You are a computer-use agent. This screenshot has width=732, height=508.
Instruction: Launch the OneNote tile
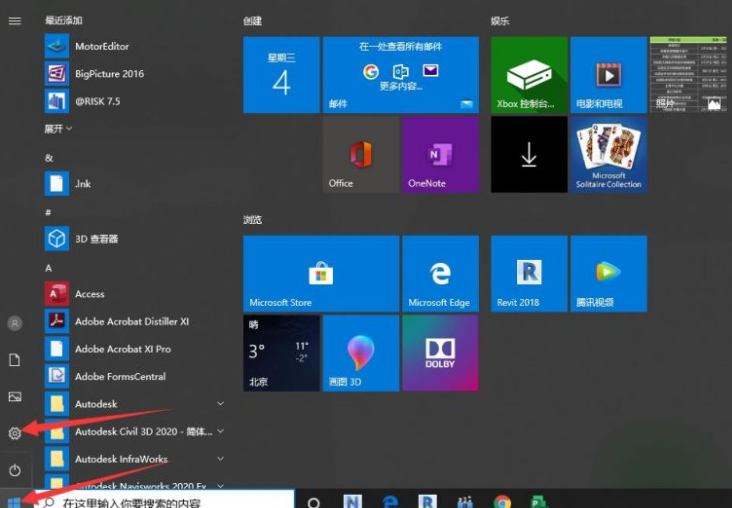[x=440, y=154]
